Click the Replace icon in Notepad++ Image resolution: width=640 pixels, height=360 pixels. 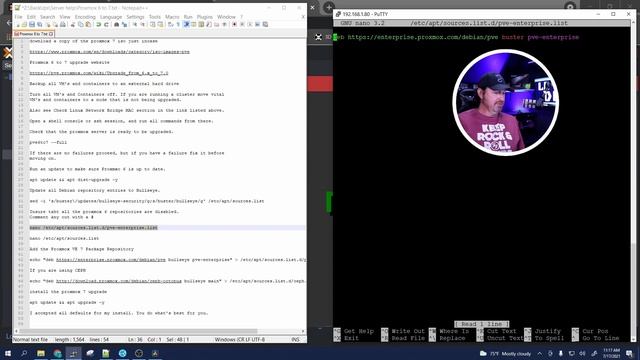pyautogui.click(x=125, y=24)
